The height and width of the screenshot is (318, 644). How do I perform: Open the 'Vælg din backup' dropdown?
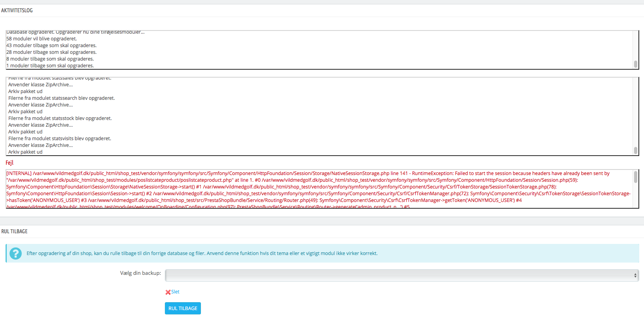[402, 275]
